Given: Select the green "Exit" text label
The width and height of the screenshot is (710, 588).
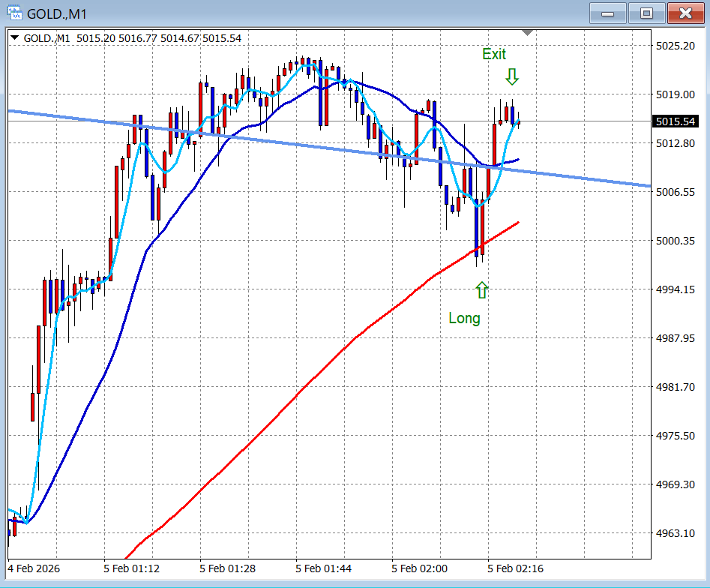Looking at the screenshot, I should (x=494, y=55).
